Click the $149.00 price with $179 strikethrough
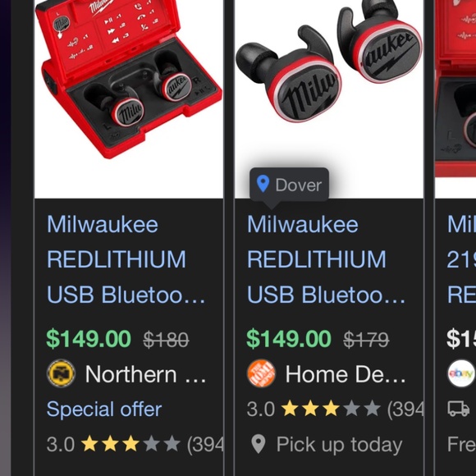 point(289,339)
